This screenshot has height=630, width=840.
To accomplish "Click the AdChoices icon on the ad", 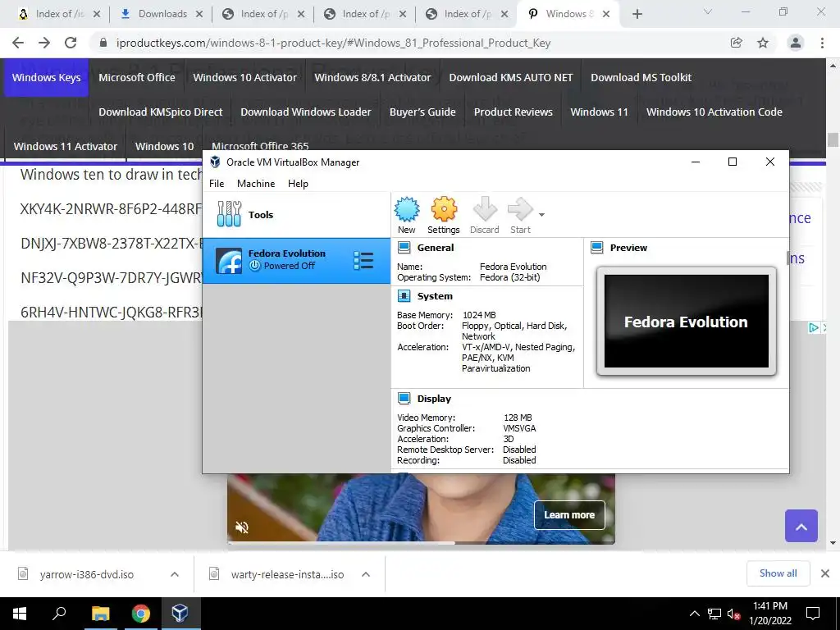I will tap(813, 327).
